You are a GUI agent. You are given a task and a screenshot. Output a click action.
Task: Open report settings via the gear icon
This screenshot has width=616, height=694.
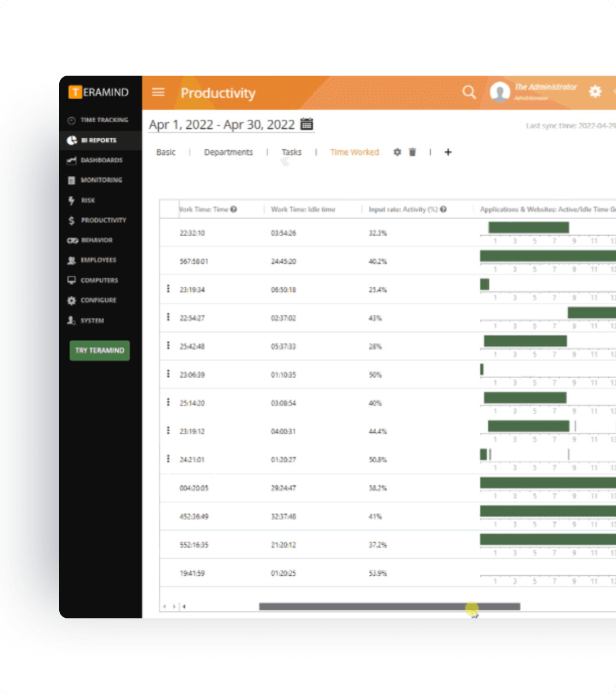tap(397, 152)
